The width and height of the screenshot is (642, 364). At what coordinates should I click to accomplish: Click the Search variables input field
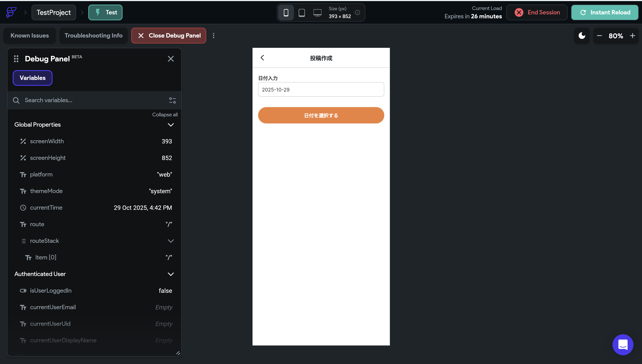click(x=93, y=100)
